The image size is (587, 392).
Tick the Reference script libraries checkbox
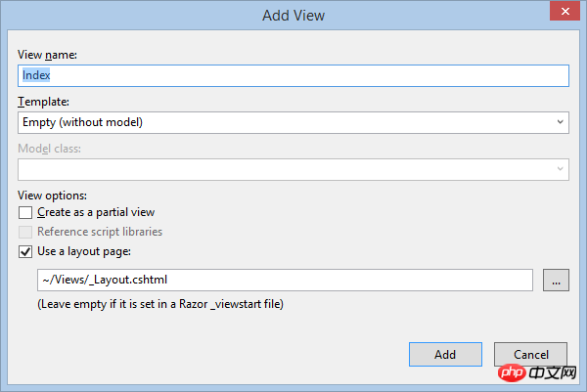[x=25, y=232]
